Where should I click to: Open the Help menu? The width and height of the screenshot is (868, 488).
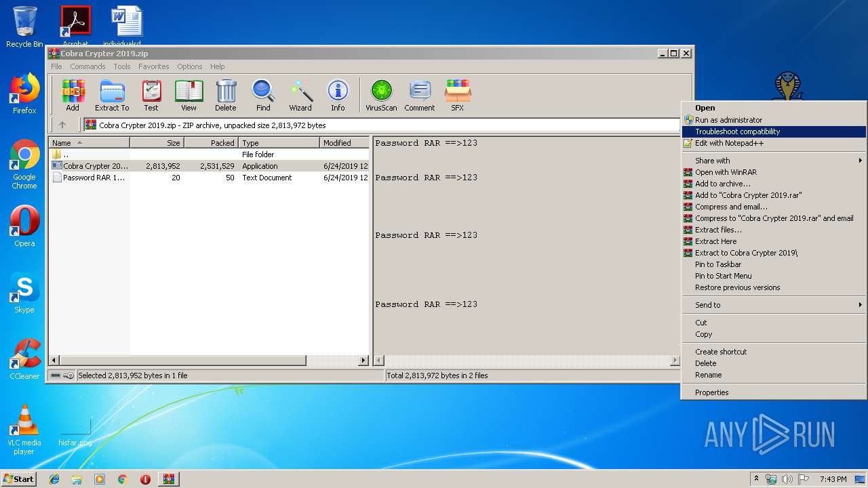point(217,66)
